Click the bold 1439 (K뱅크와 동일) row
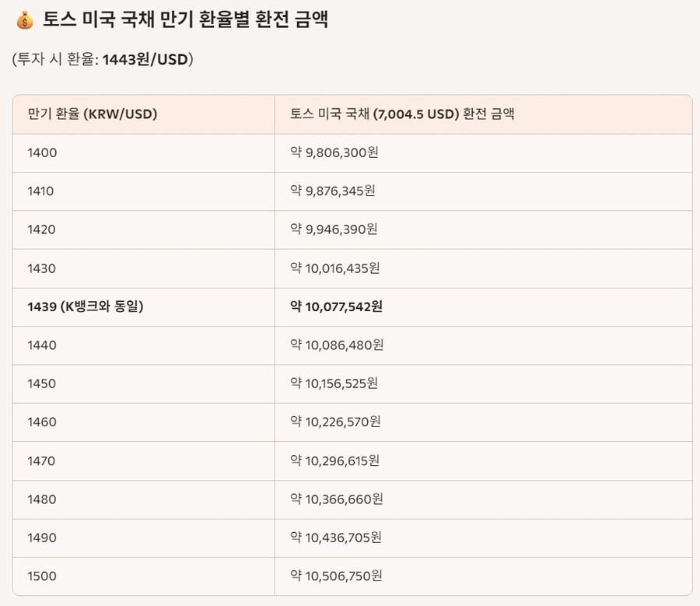This screenshot has width=700, height=606. click(x=86, y=307)
